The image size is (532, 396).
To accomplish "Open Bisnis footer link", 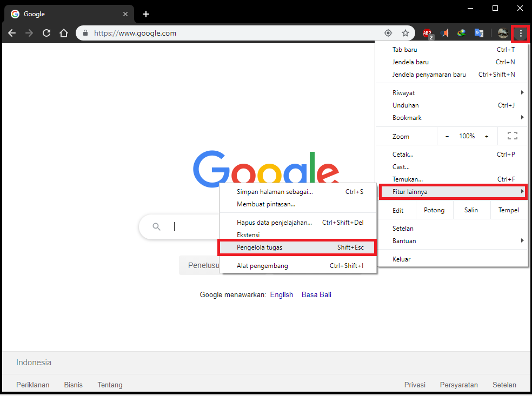I will pyautogui.click(x=74, y=385).
